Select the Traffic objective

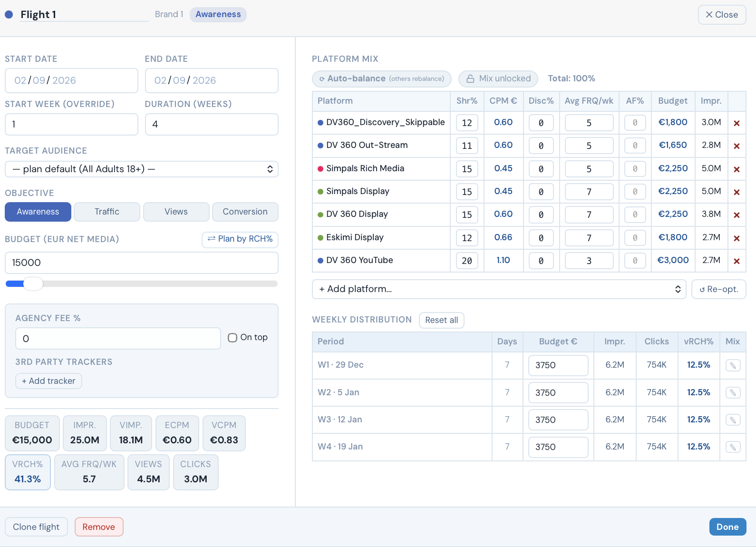point(107,212)
